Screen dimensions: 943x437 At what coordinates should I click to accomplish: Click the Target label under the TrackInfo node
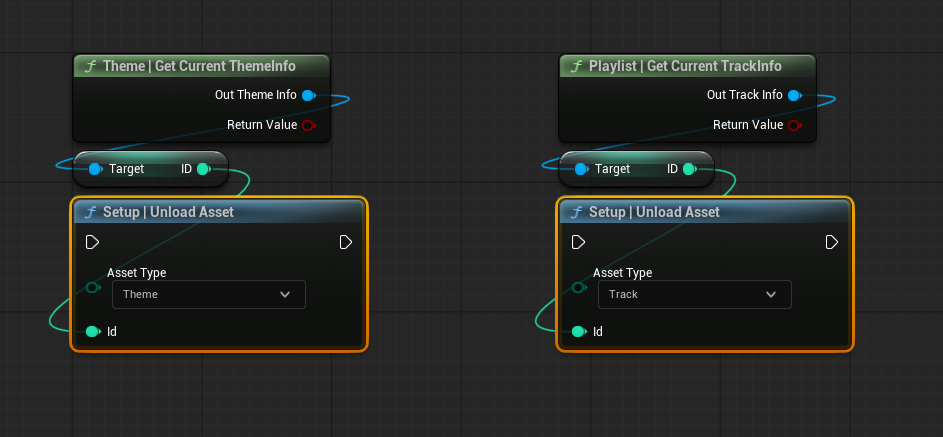tap(612, 169)
